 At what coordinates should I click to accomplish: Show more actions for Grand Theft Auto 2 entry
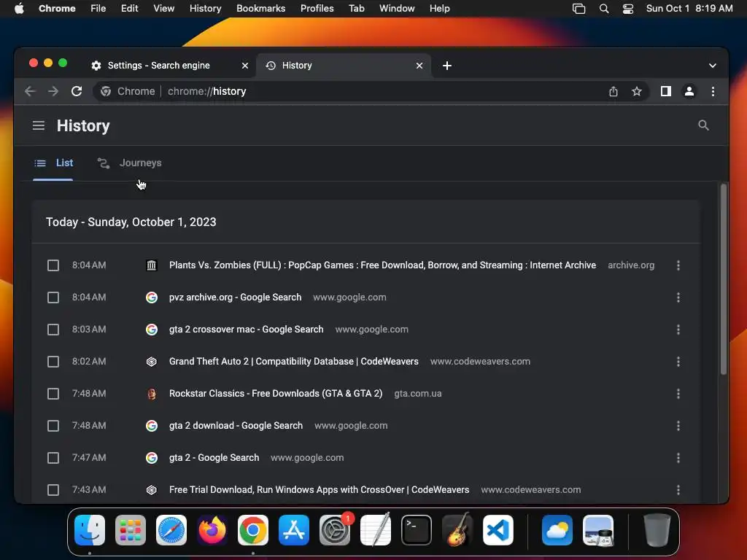click(678, 362)
